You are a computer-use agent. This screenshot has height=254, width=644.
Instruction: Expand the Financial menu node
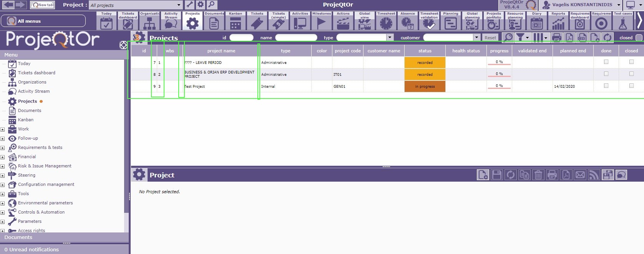point(2,157)
